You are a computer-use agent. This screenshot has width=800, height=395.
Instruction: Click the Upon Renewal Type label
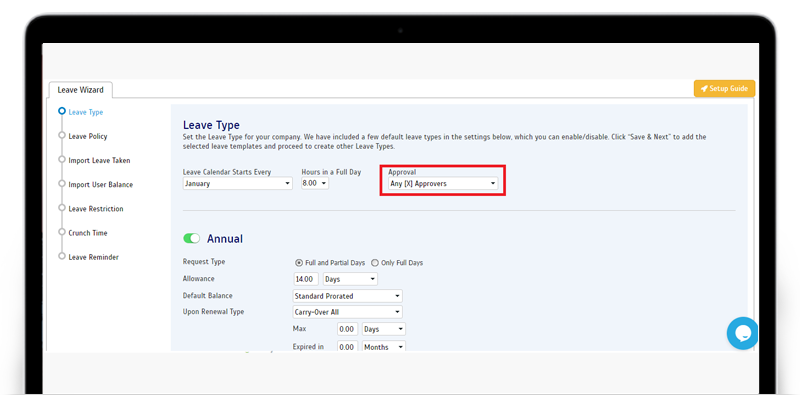(x=213, y=311)
